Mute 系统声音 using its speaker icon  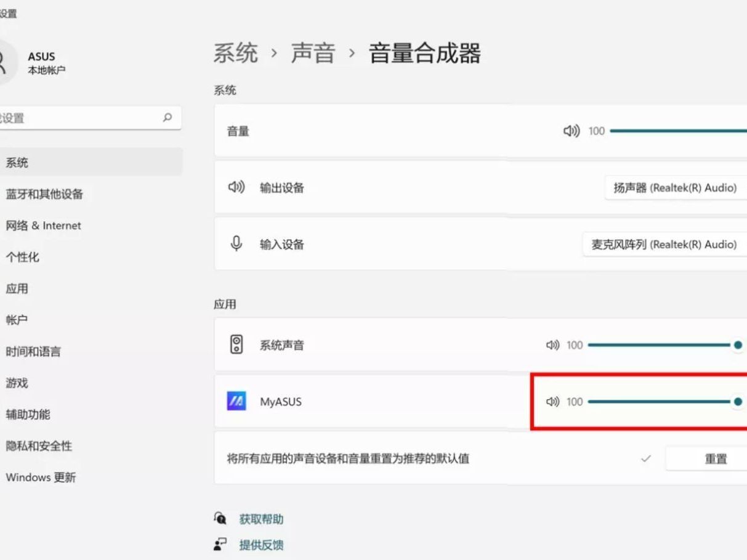552,346
